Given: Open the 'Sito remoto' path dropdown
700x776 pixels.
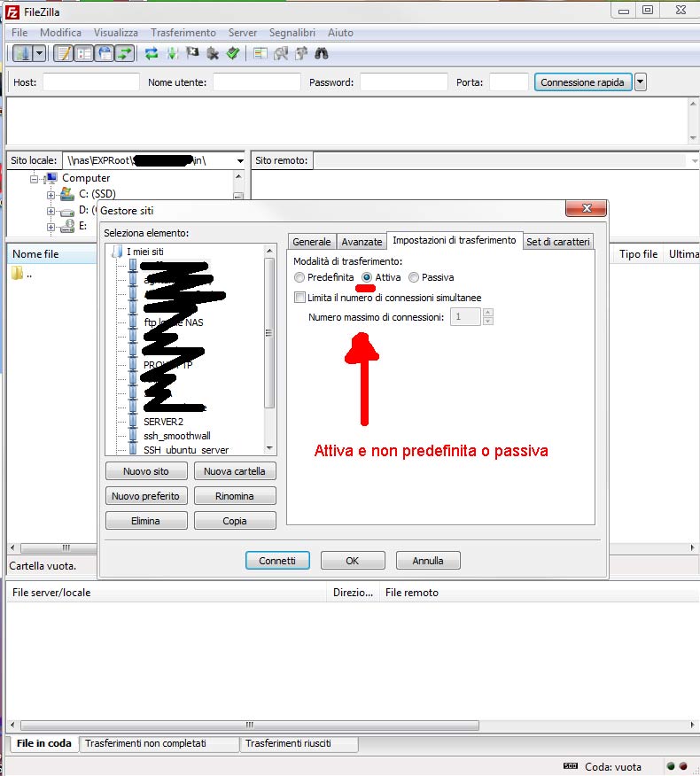Looking at the screenshot, I should point(694,161).
